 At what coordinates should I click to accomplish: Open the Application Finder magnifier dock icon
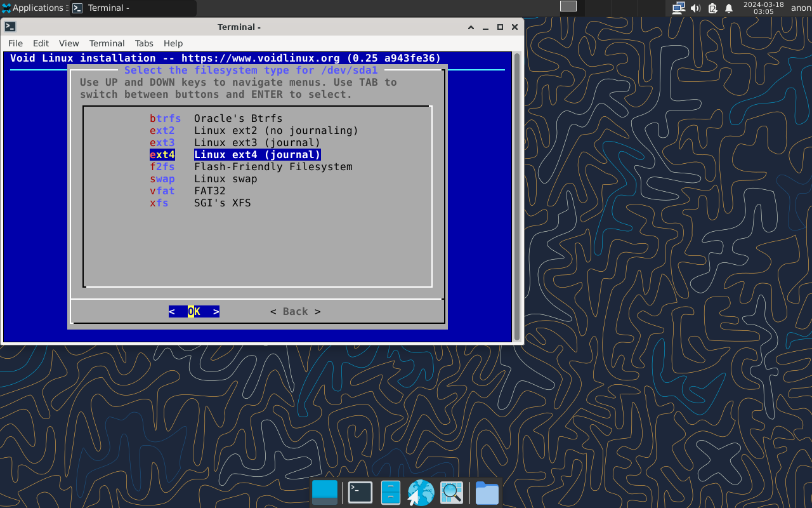(452, 493)
